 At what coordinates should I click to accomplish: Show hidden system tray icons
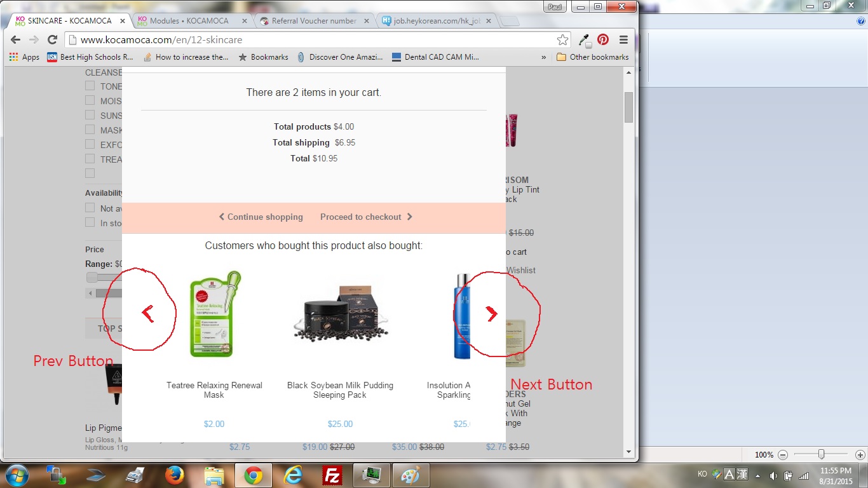click(x=757, y=475)
